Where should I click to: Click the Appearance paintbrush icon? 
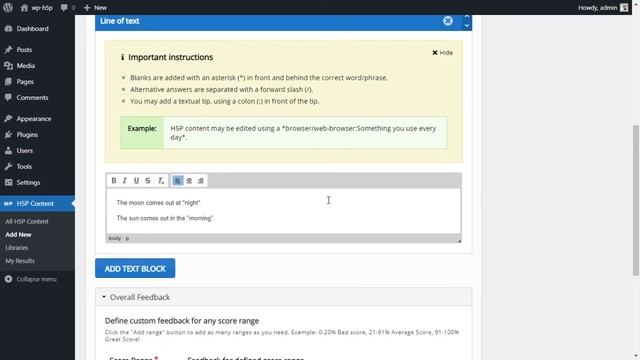pos(8,118)
